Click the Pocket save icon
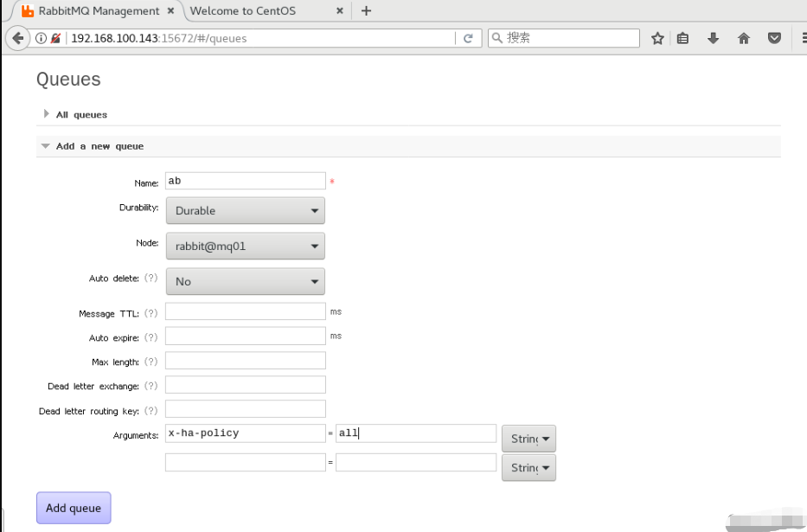This screenshot has height=532, width=807. (774, 38)
